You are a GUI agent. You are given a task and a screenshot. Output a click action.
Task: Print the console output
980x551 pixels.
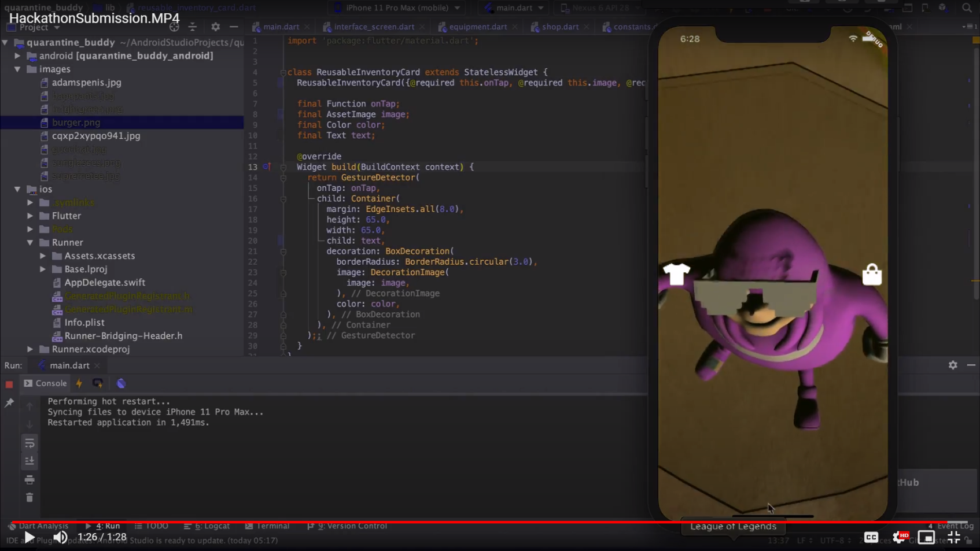[30, 480]
